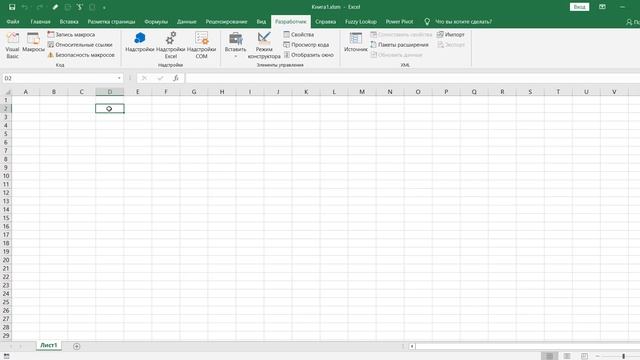Viewport: 640px width, 360px height.
Task: Click Отобразить окно button
Action: [309, 55]
